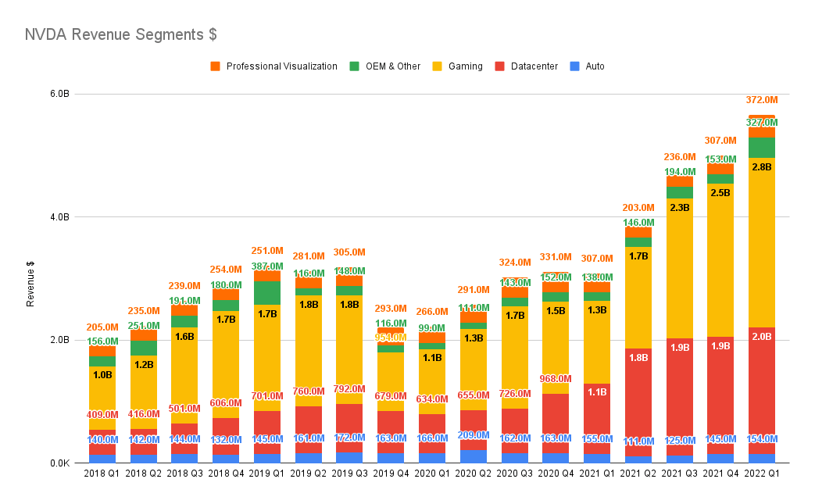Click the 305.0M label above 2019 Q3
This screenshot has height=504, width=815.
[349, 252]
